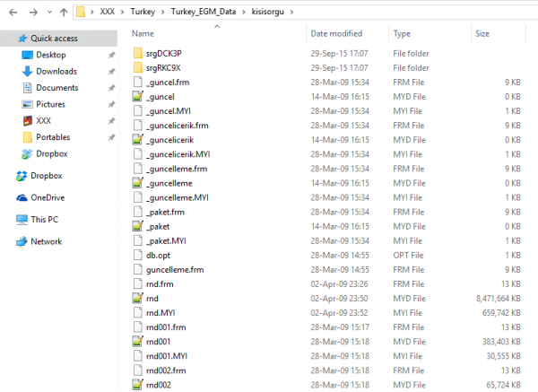Sort by Date modified column
The image size is (538, 392).
coord(336,33)
